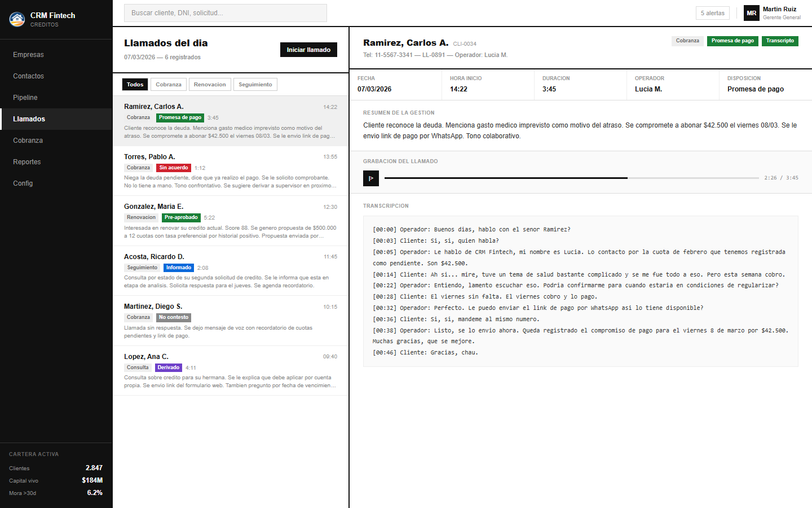The image size is (812, 508).
Task: Open Reportes from sidebar menu
Action: (27, 162)
